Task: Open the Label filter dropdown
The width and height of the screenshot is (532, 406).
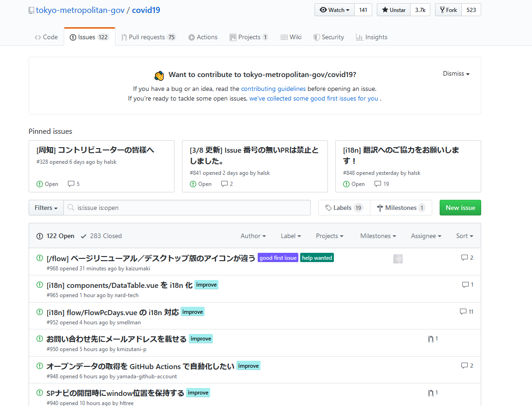Action: (x=291, y=236)
